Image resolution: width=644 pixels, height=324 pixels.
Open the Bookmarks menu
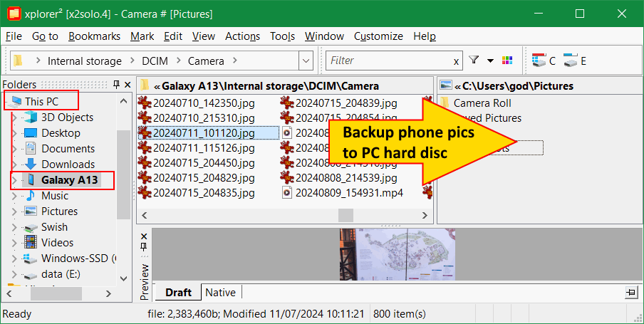[95, 36]
